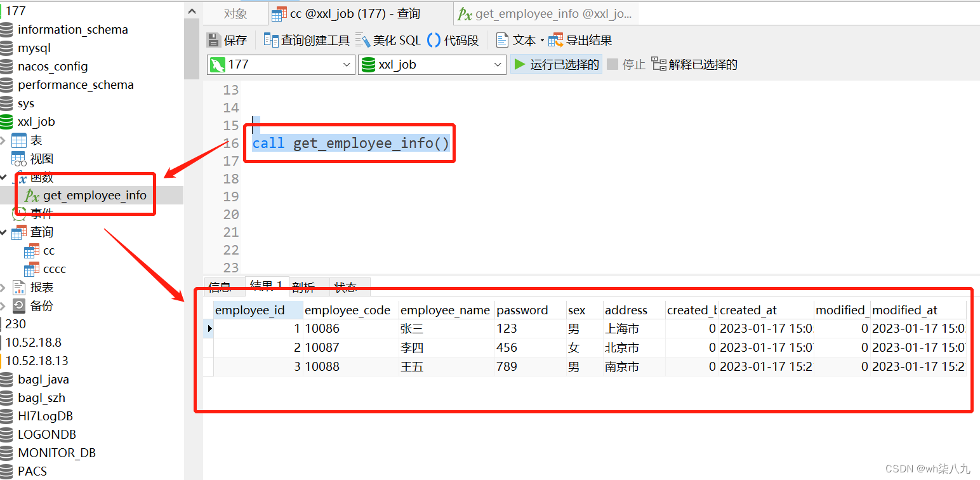Switch to the 对象 tab
The image size is (980, 480).
[235, 14]
